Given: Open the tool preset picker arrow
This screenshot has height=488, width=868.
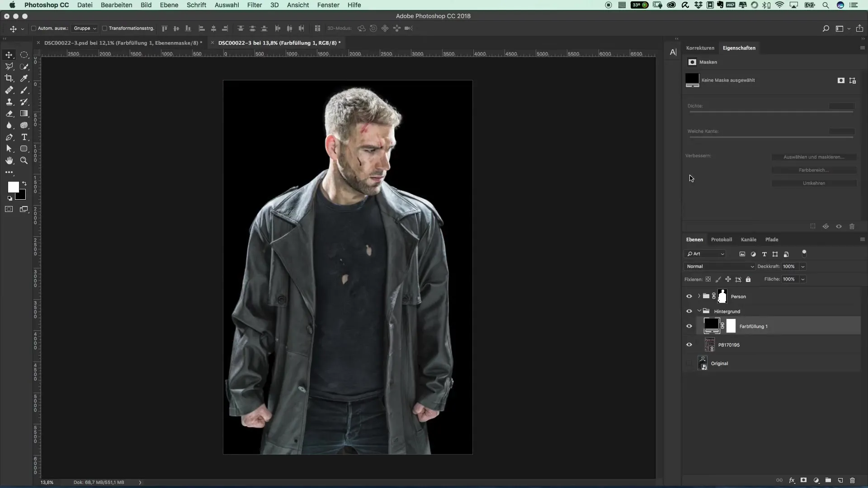Looking at the screenshot, I should 23,29.
